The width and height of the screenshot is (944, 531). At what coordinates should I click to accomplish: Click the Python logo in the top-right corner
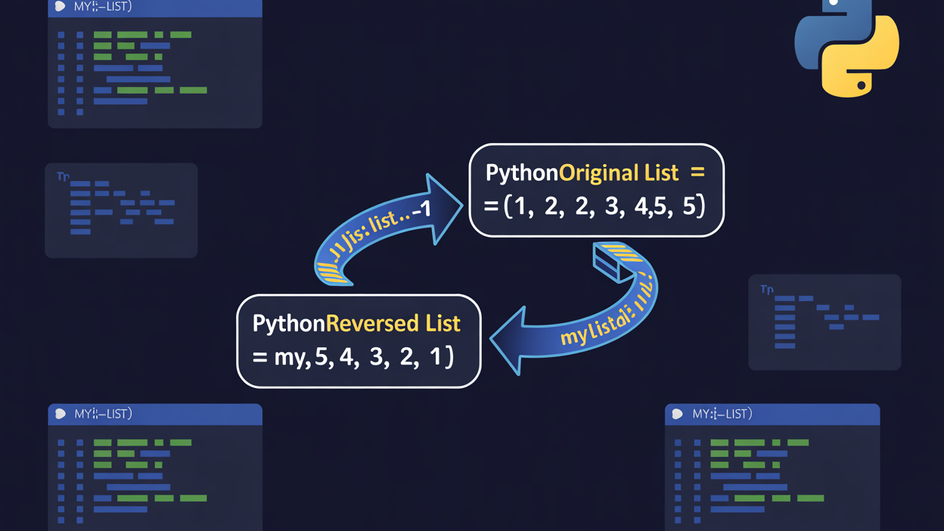coord(846,48)
